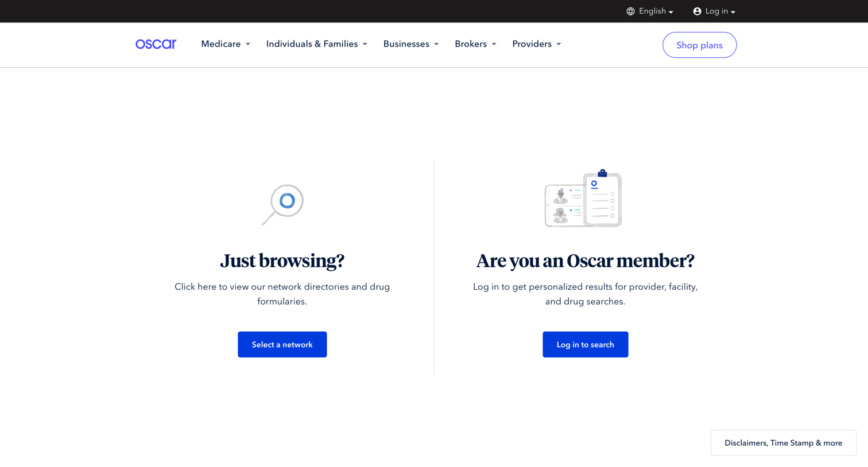
Task: Click the Select a network button
Action: (282, 344)
